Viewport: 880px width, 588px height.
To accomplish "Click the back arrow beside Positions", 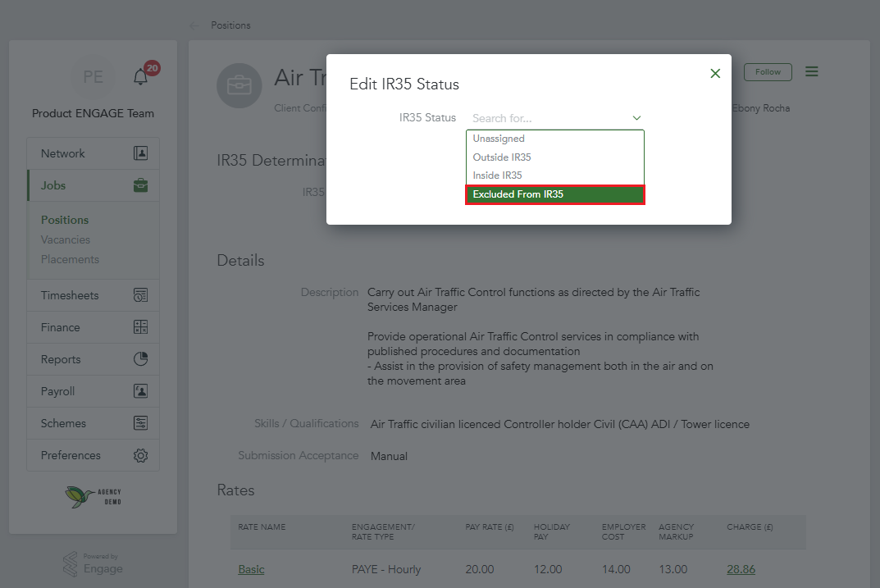I will point(194,25).
